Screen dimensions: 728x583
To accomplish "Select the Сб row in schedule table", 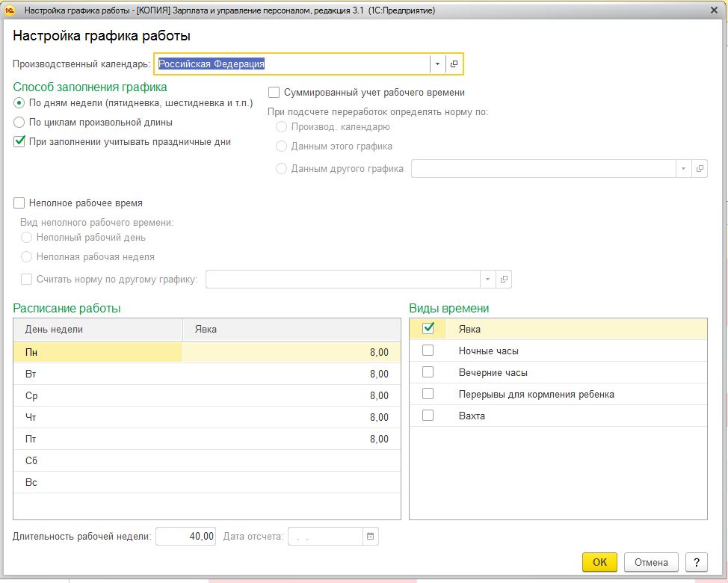I will point(207,461).
